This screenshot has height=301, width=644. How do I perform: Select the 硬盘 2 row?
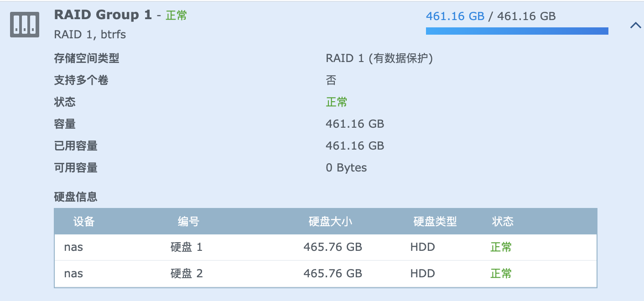click(x=186, y=274)
